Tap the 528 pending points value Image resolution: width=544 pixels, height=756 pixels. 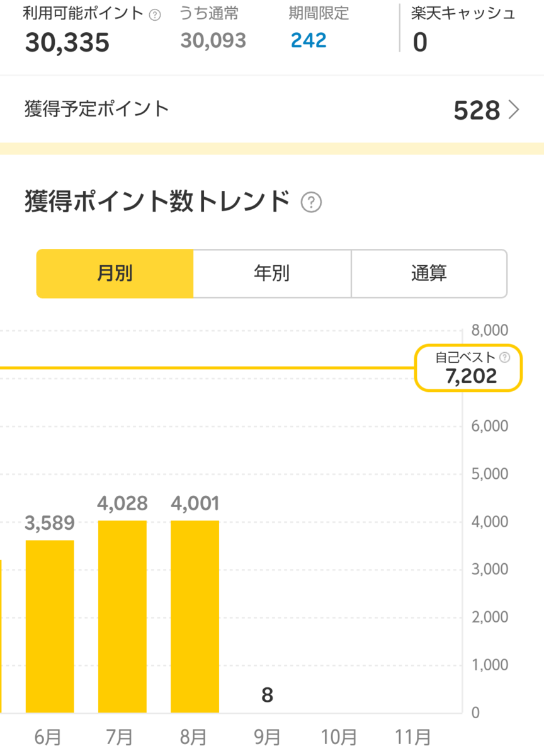tap(477, 110)
